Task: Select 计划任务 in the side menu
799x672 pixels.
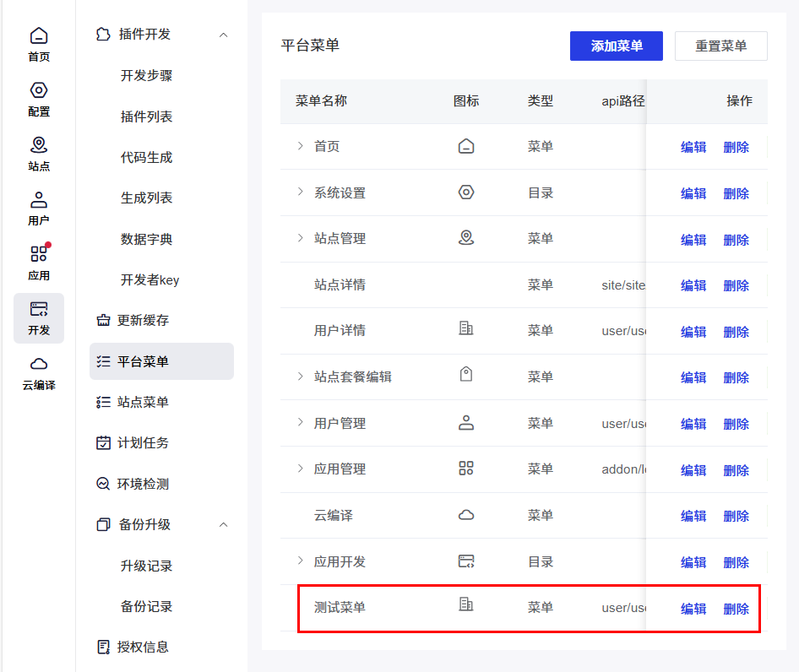Action: coord(143,443)
